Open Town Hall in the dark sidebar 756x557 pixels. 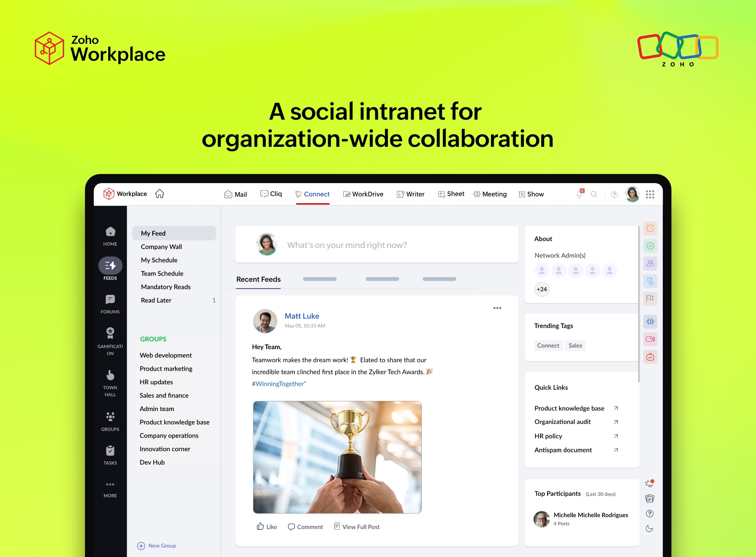tap(110, 383)
